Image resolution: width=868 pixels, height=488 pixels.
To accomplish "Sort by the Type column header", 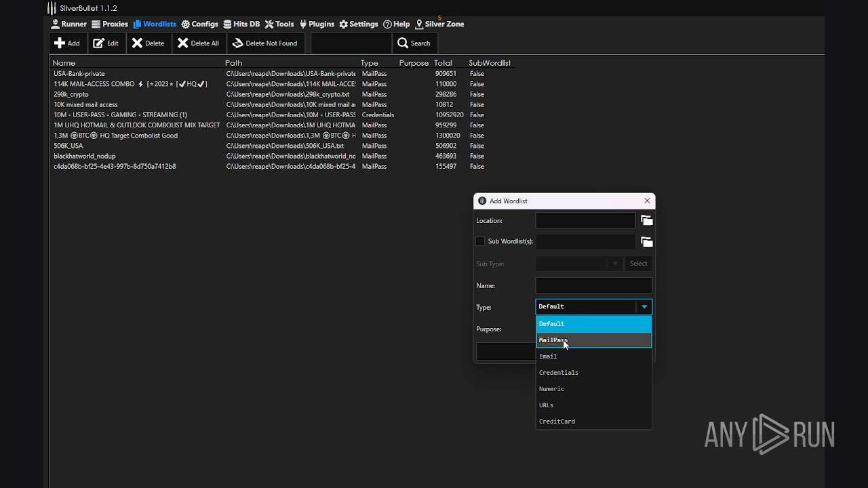I will point(370,63).
